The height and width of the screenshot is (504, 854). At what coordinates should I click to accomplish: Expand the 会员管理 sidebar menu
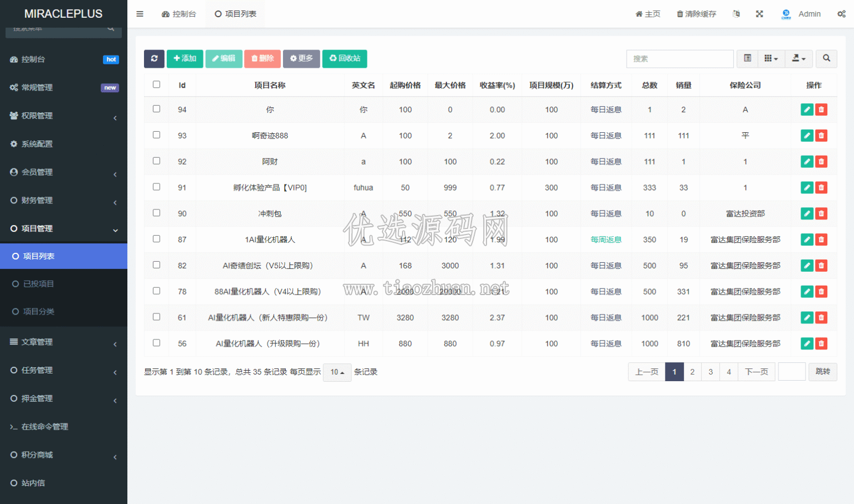pos(63,172)
